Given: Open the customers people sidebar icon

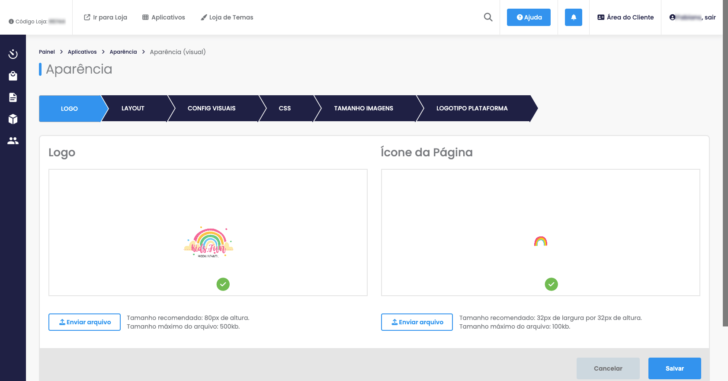Looking at the screenshot, I should tap(13, 140).
